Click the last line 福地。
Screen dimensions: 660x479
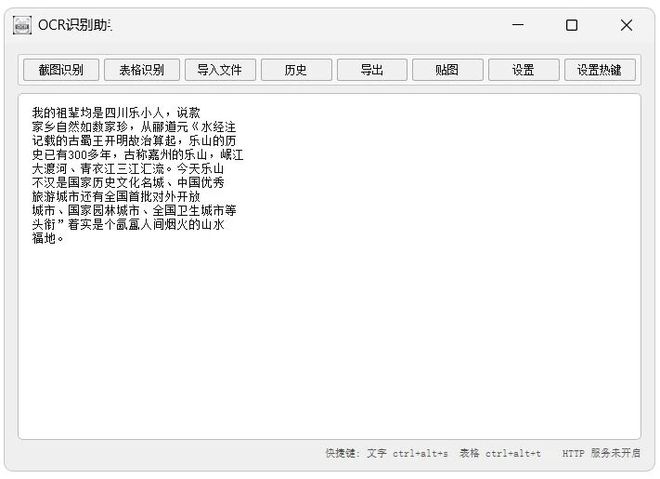(x=48, y=238)
